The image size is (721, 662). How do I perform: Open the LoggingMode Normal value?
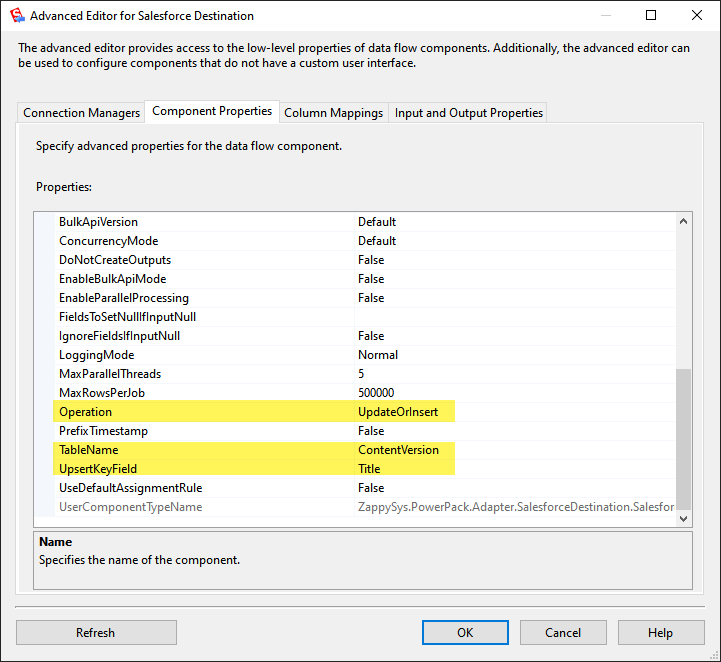(x=378, y=355)
